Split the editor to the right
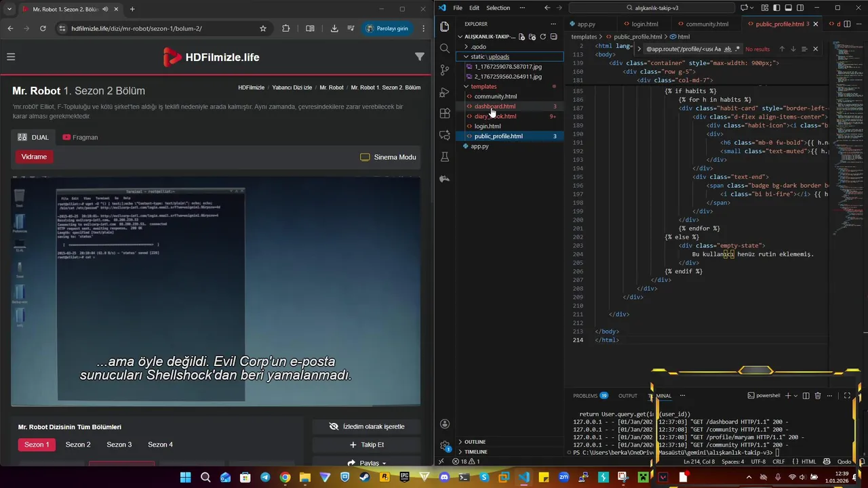The height and width of the screenshot is (488, 868). (x=847, y=24)
